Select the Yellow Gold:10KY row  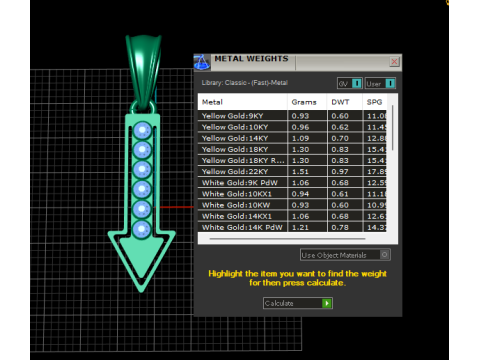(292, 127)
